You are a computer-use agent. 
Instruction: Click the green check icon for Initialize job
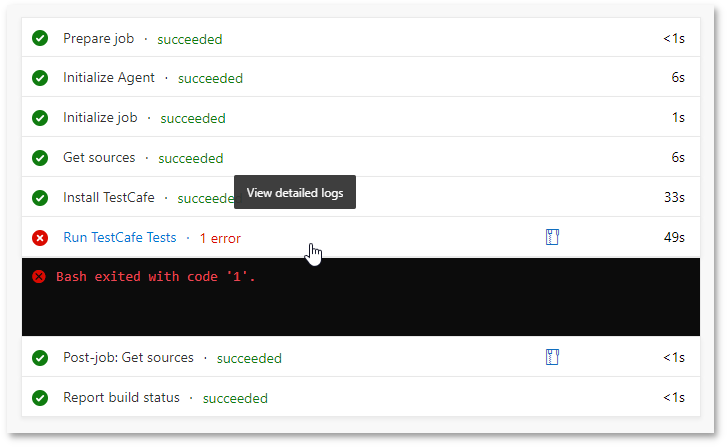click(x=40, y=118)
